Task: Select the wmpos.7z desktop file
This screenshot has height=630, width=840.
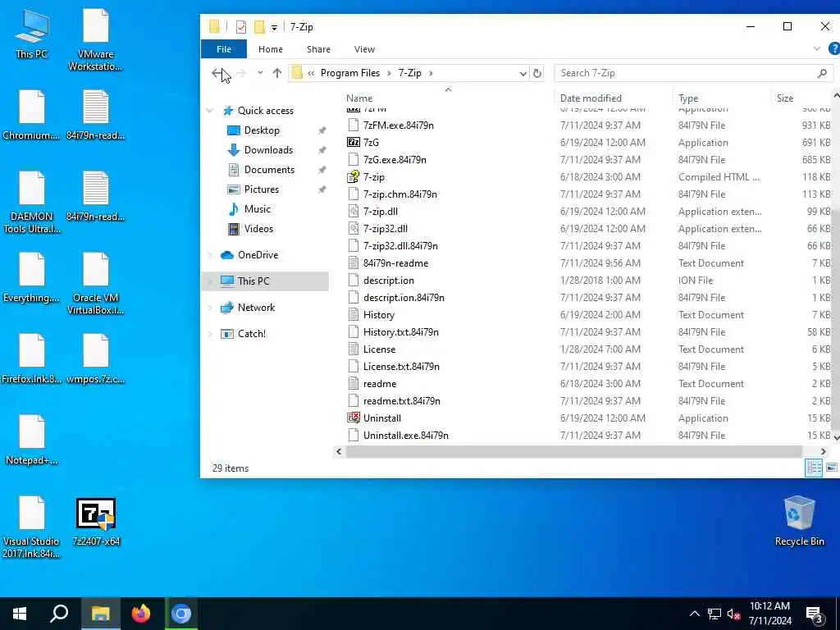Action: point(95,359)
